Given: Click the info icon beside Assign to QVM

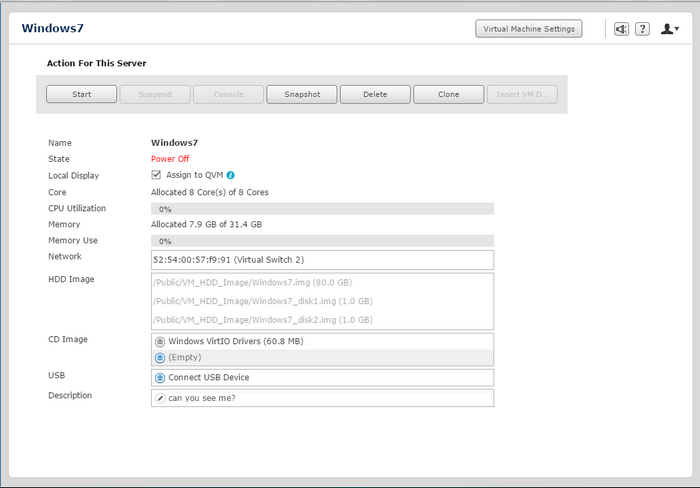Looking at the screenshot, I should (230, 175).
